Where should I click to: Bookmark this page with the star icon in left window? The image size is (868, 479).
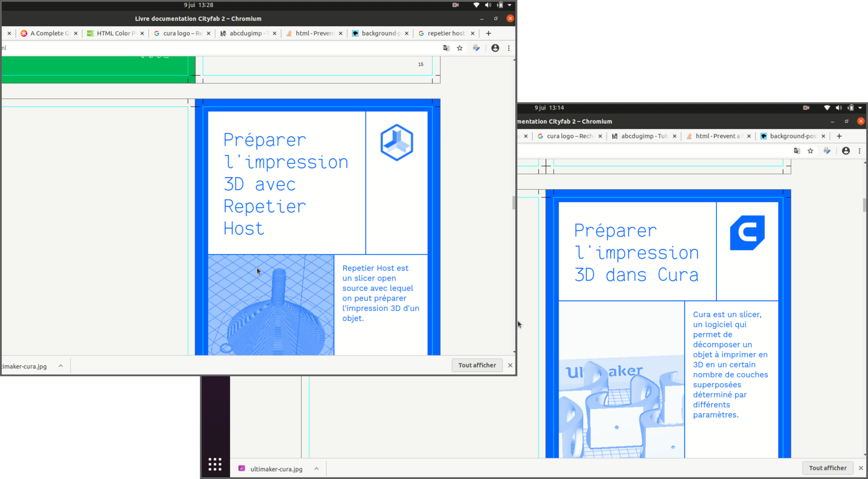coord(460,48)
